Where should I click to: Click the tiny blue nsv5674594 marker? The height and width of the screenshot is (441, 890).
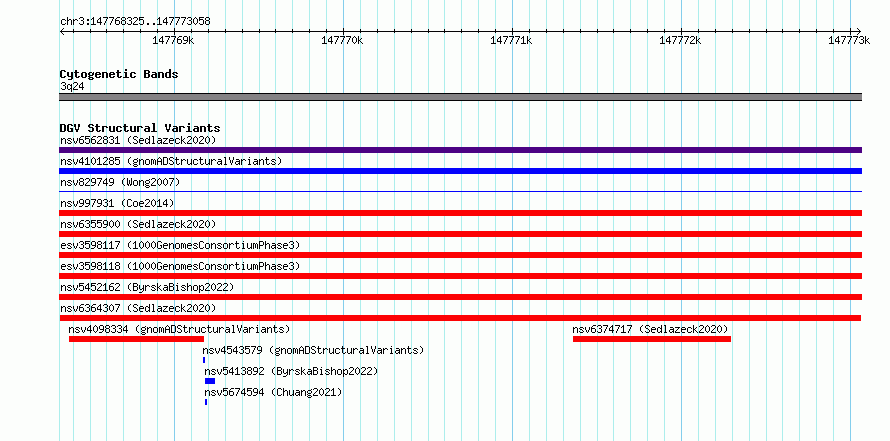tap(206, 402)
